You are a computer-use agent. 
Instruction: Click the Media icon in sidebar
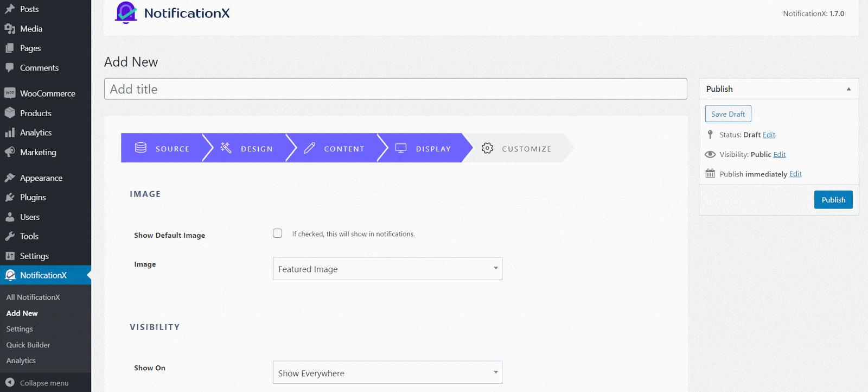point(10,29)
